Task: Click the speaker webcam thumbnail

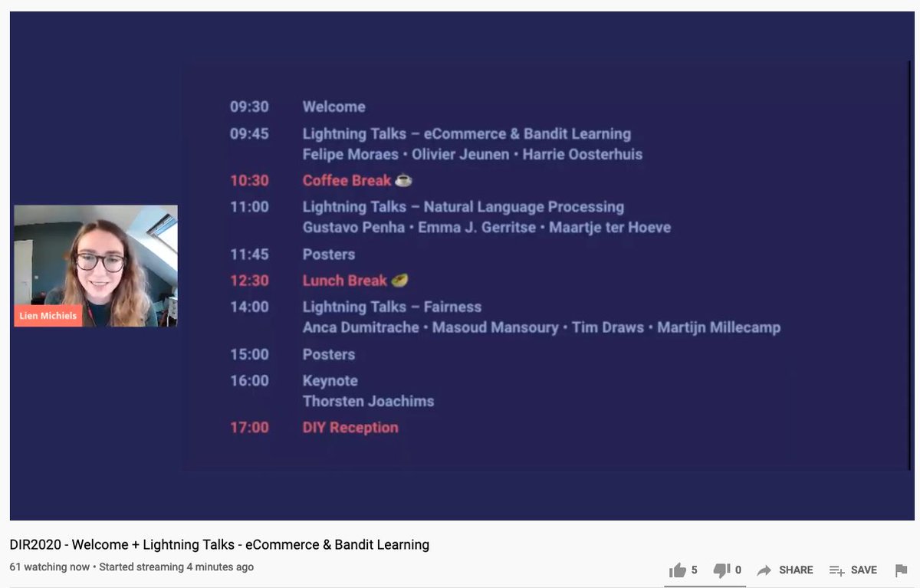Action: coord(96,266)
